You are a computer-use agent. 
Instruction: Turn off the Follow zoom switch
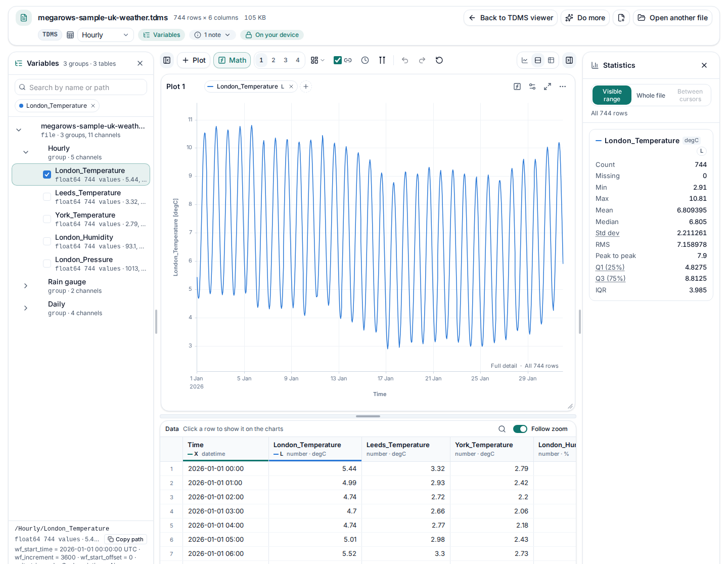[x=520, y=429]
